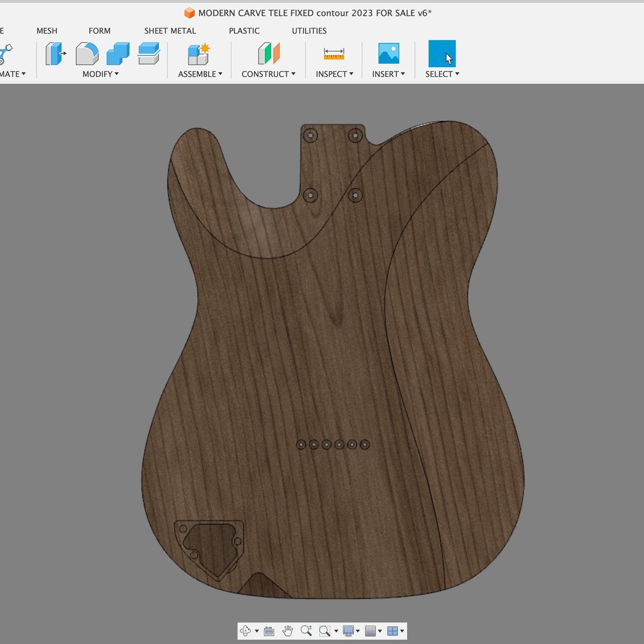Click the Zoom magnifier icon
Screen dimensions: 644x644
[x=306, y=631]
